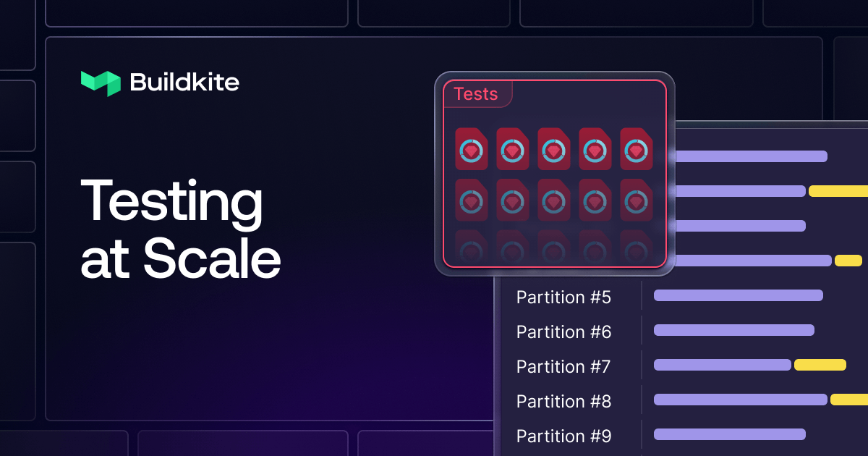This screenshot has width=868, height=456.
Task: Click the Buildkite wordmark link
Action: pos(183,83)
